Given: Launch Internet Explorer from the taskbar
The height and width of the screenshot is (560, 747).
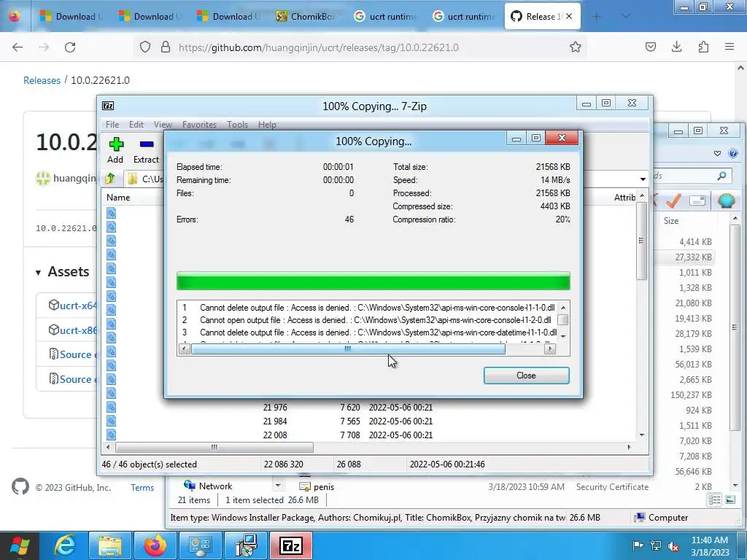Looking at the screenshot, I should coord(65,545).
